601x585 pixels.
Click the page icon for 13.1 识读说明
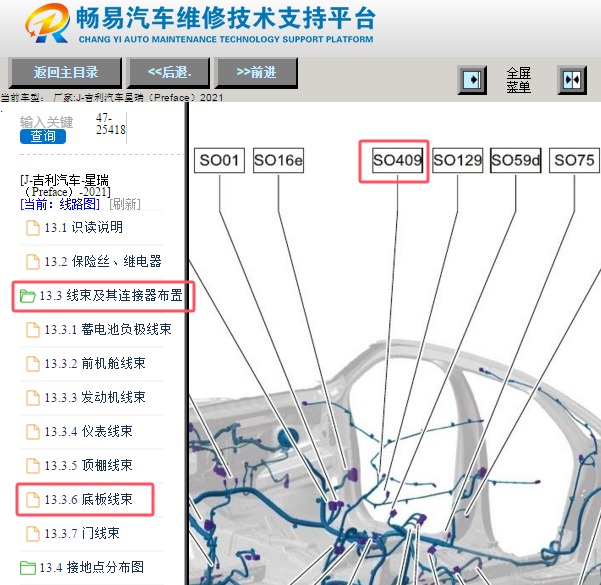tap(33, 228)
